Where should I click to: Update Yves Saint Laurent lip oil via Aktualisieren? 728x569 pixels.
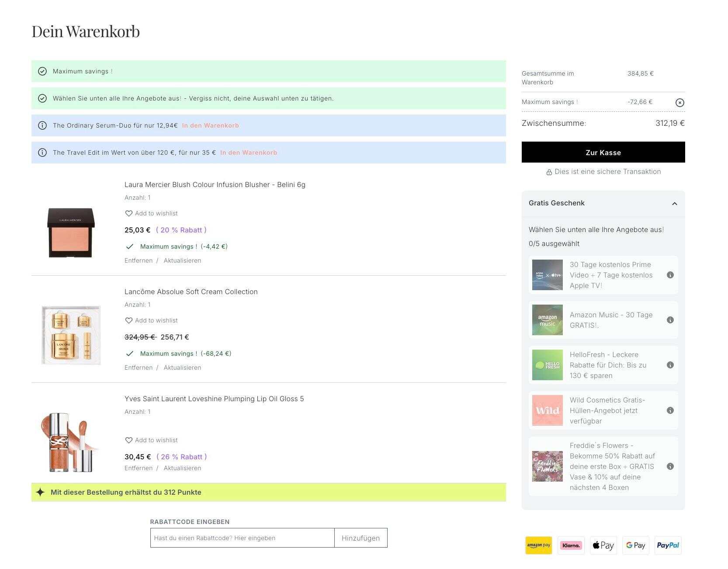182,468
